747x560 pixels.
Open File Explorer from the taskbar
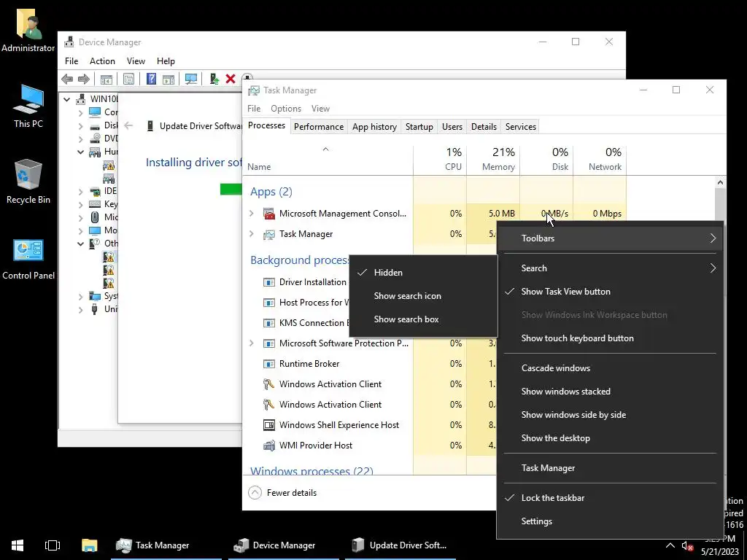pos(89,545)
